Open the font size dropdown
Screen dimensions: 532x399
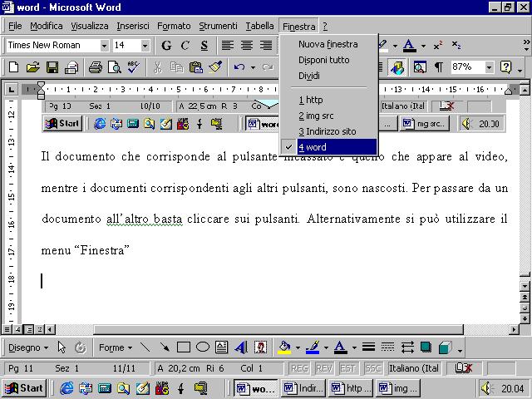pyautogui.click(x=145, y=46)
